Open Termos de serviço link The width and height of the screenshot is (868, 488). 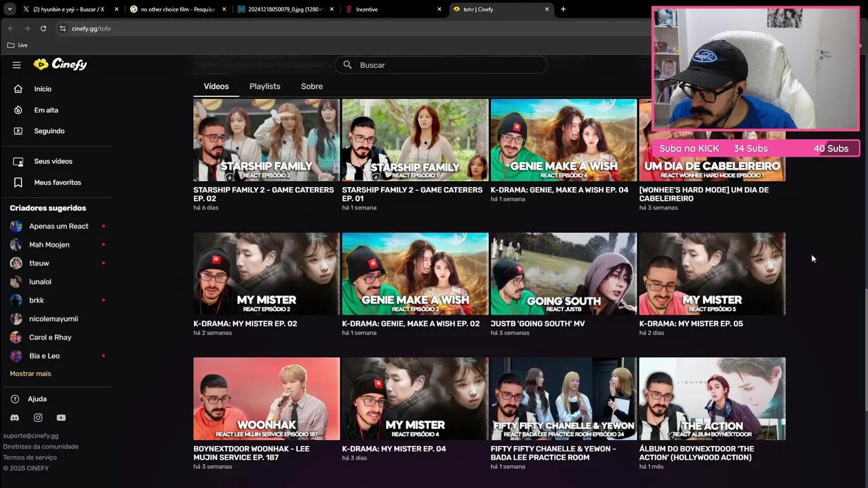(30, 457)
